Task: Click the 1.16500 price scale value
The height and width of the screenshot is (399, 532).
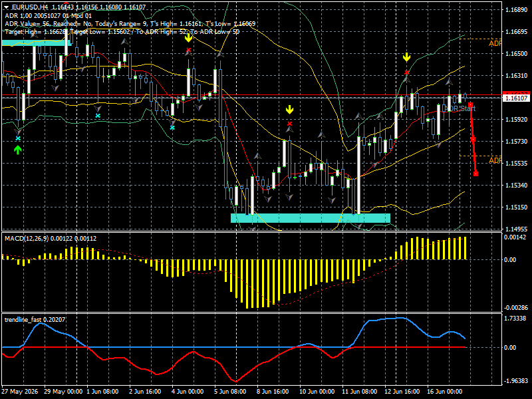Action: coord(517,54)
